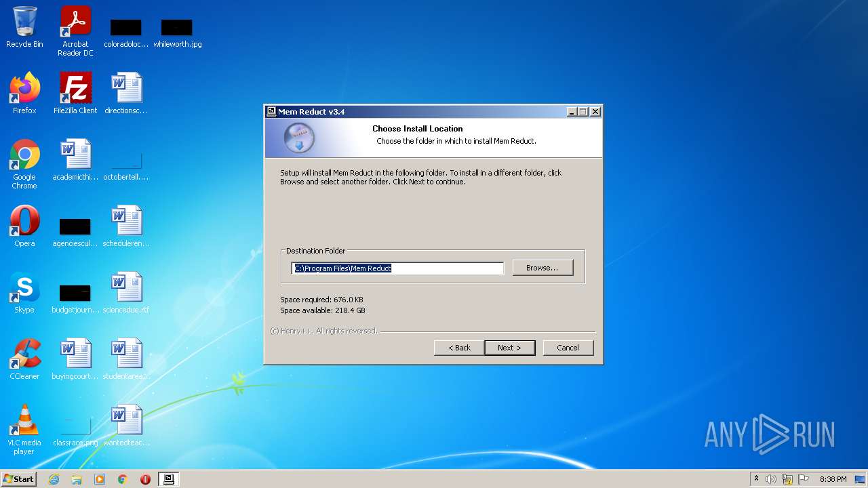Click the Mem Reduct installer title bar icon

(271, 112)
